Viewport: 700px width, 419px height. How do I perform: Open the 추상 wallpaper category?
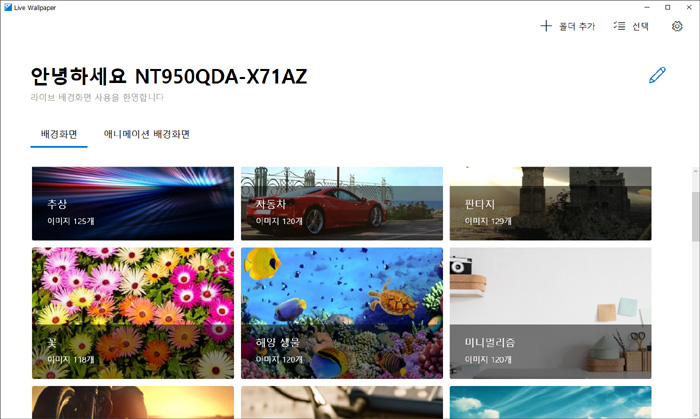(x=133, y=203)
